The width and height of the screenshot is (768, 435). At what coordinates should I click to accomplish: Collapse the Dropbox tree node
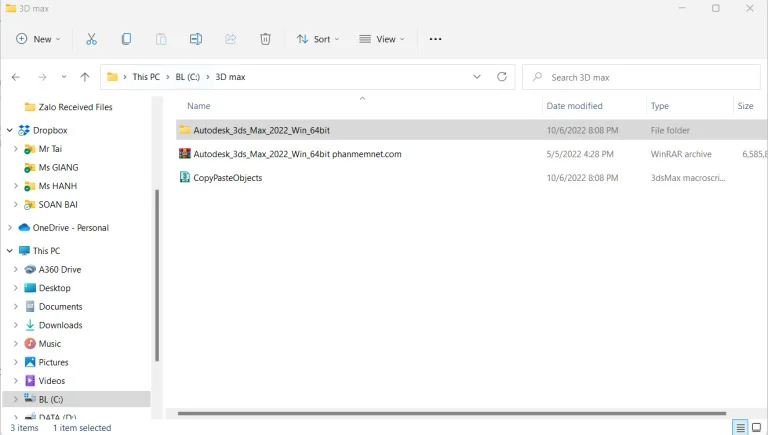click(10, 130)
